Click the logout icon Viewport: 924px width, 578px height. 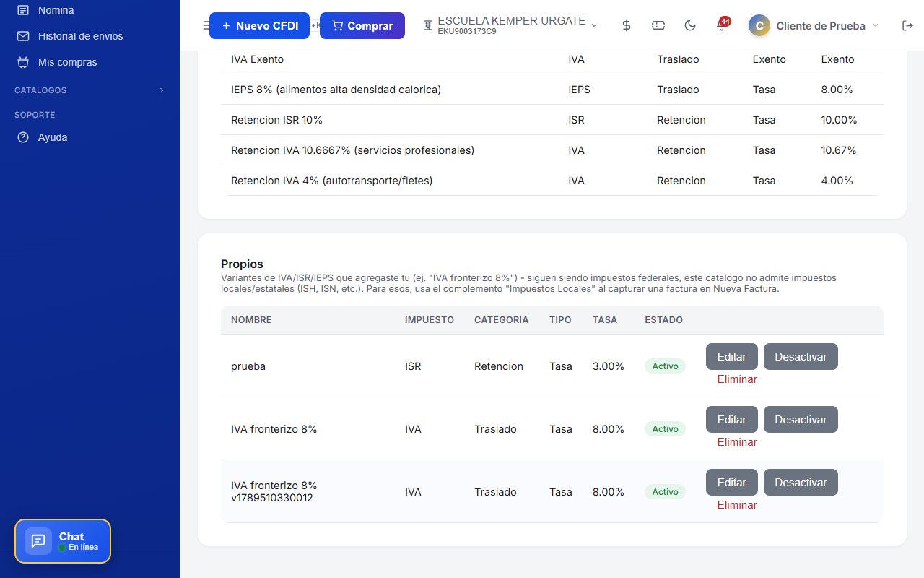pyautogui.click(x=908, y=25)
